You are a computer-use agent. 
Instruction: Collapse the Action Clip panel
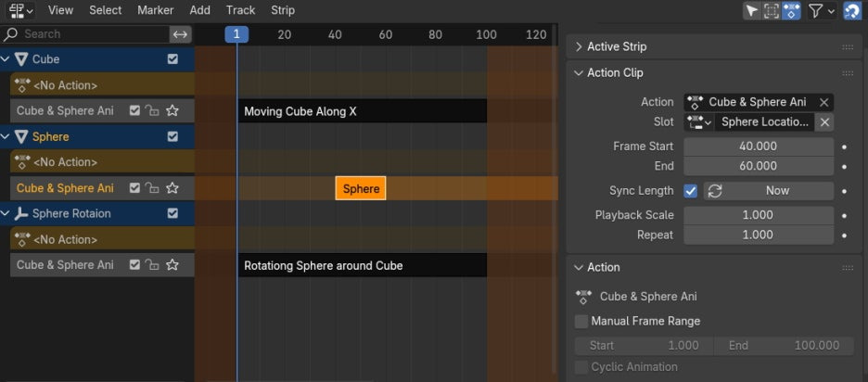(x=579, y=72)
